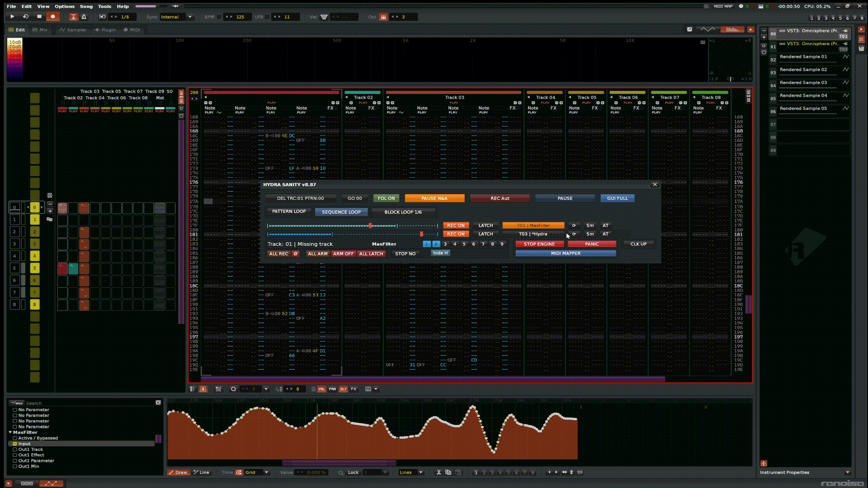Switch to the Plugin tab
Viewport: 868px width, 488px height.
(x=105, y=30)
